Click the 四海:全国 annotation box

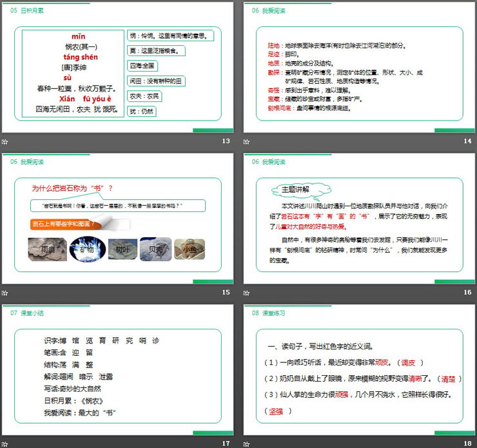[x=142, y=65]
